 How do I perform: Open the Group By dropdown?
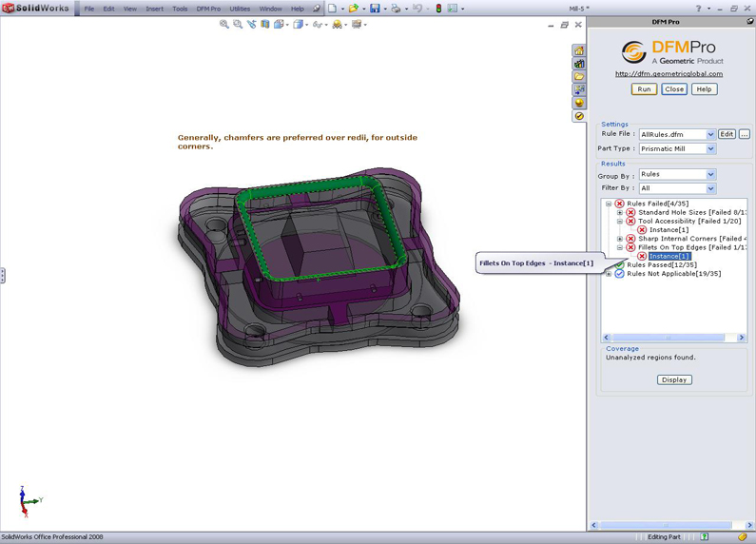coord(710,174)
